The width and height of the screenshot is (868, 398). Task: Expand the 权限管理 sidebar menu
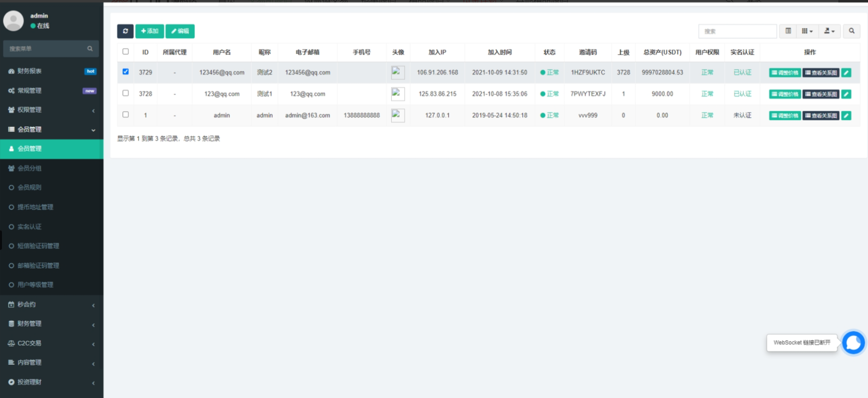[52, 110]
